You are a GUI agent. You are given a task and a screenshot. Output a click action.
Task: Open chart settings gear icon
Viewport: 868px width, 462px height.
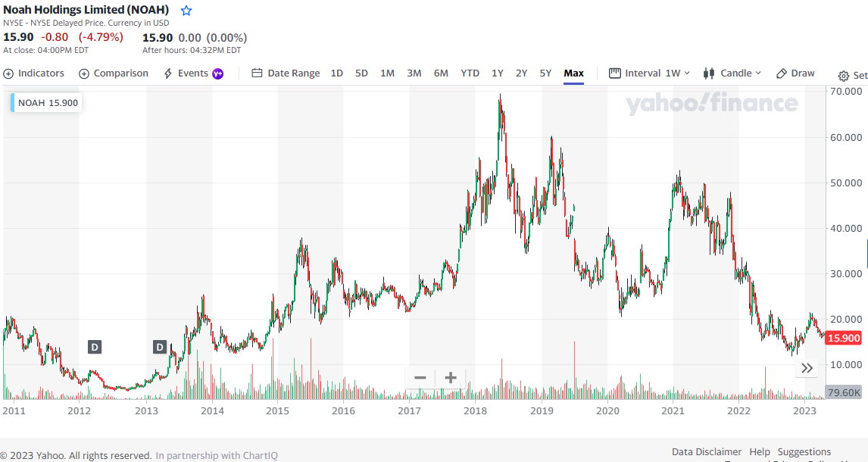click(x=844, y=76)
